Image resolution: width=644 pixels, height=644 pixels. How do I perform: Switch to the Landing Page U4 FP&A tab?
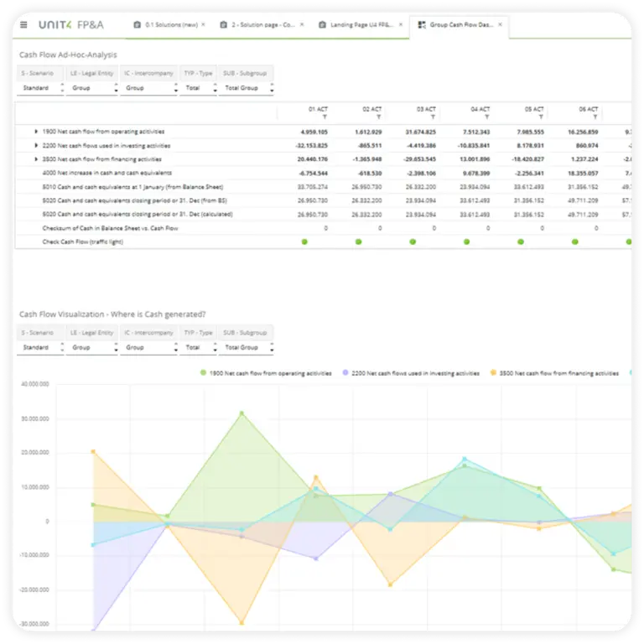[361, 25]
